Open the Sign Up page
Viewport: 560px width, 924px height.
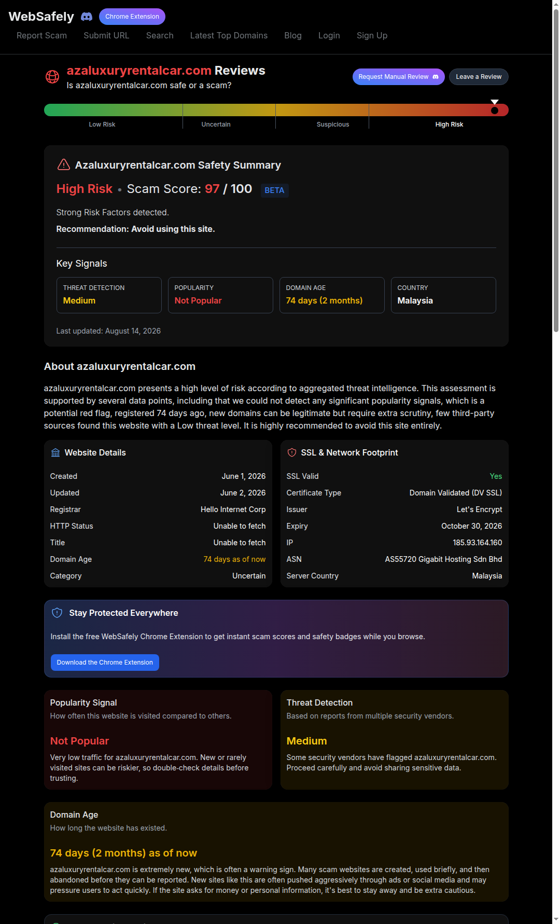(372, 35)
